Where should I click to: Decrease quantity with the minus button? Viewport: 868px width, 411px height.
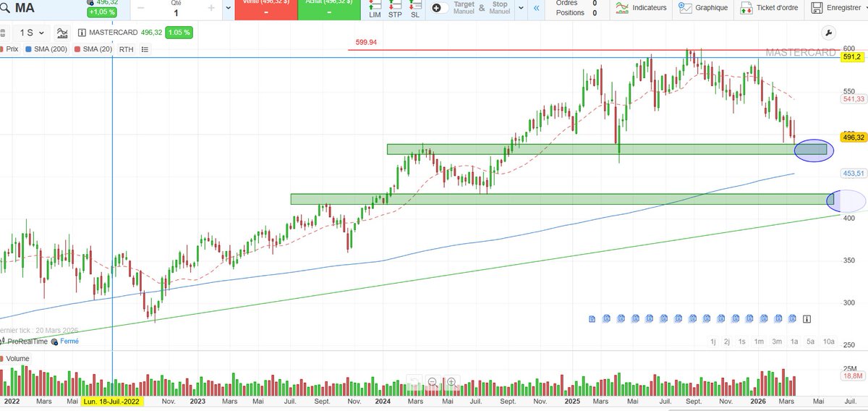pyautogui.click(x=140, y=8)
